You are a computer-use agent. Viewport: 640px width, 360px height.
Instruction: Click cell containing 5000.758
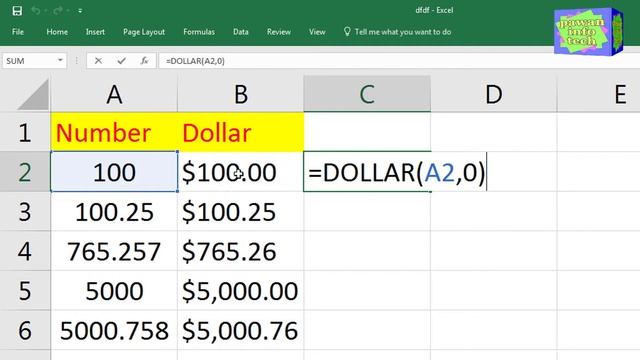pyautogui.click(x=114, y=330)
